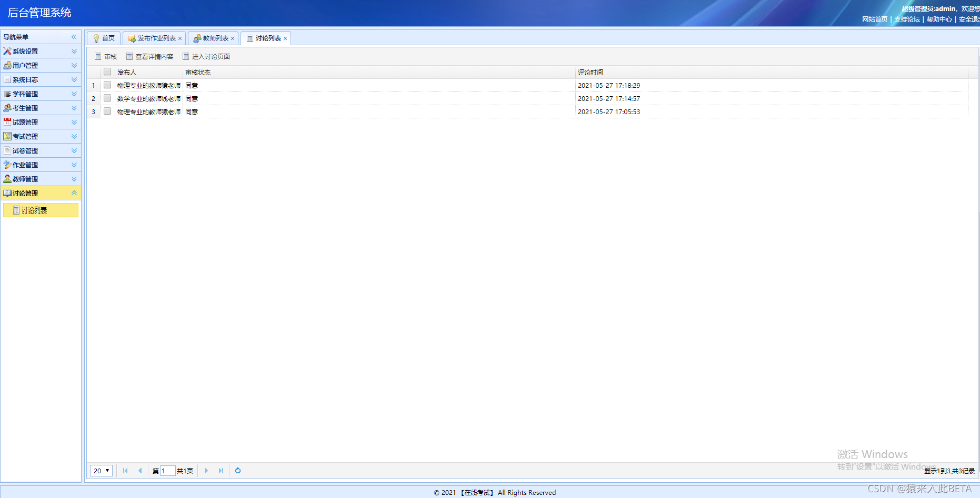Click the 系统设置 tools icon
The image size is (980, 498).
pyautogui.click(x=7, y=52)
